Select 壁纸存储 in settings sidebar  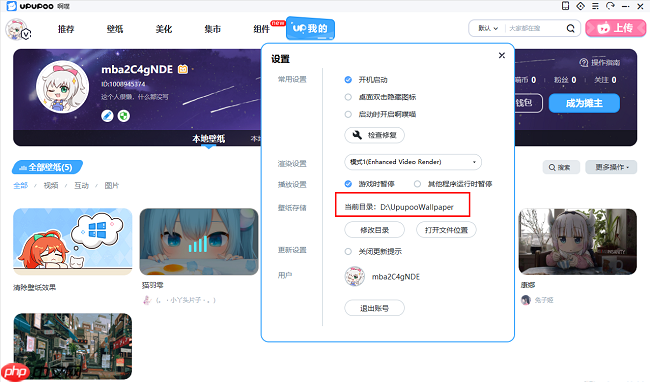point(292,208)
